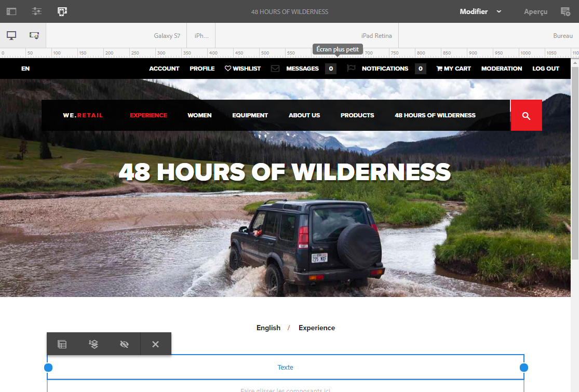This screenshot has width=579, height=392.
Task: Hide component with crossed-eye icon
Action: [125, 344]
